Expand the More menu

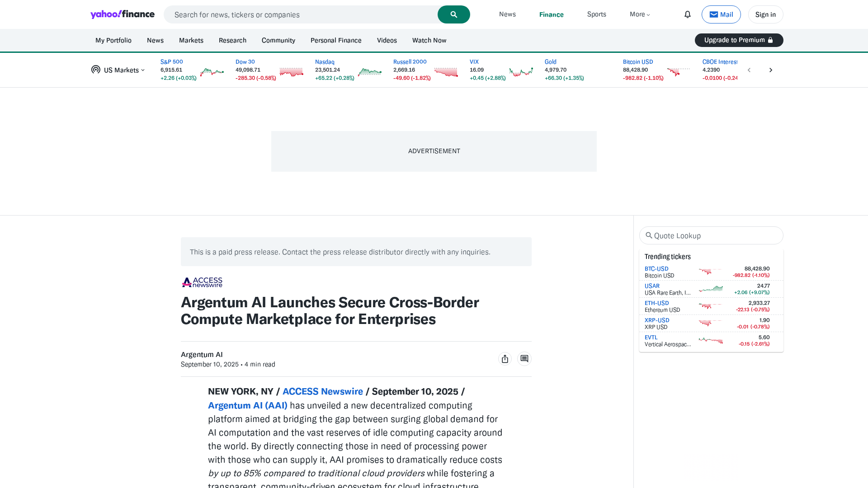(639, 14)
